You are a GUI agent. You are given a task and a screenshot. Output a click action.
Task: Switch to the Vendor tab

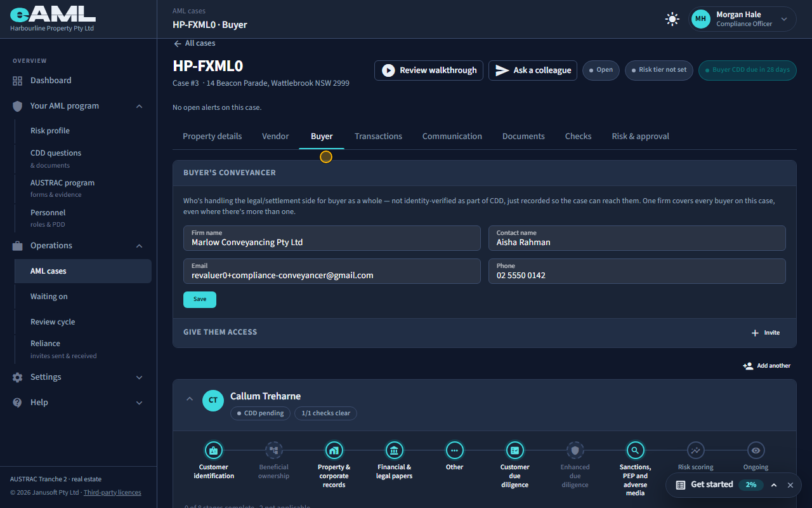275,137
